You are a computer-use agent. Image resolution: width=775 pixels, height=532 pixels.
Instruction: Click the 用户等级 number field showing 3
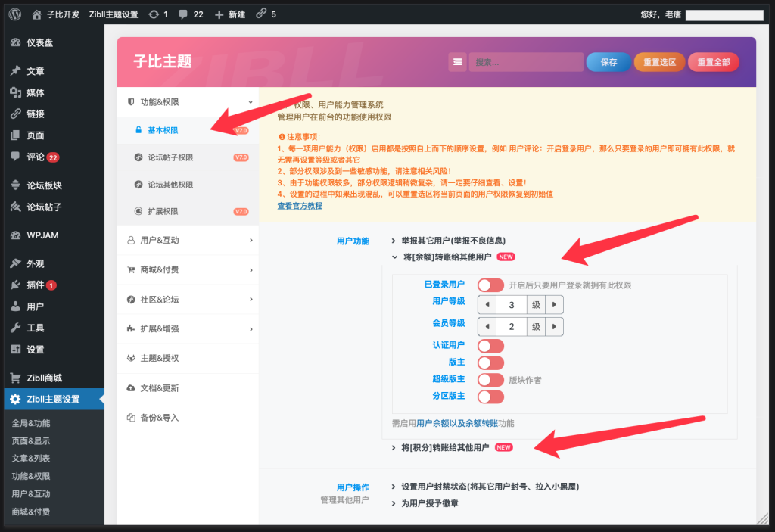512,304
